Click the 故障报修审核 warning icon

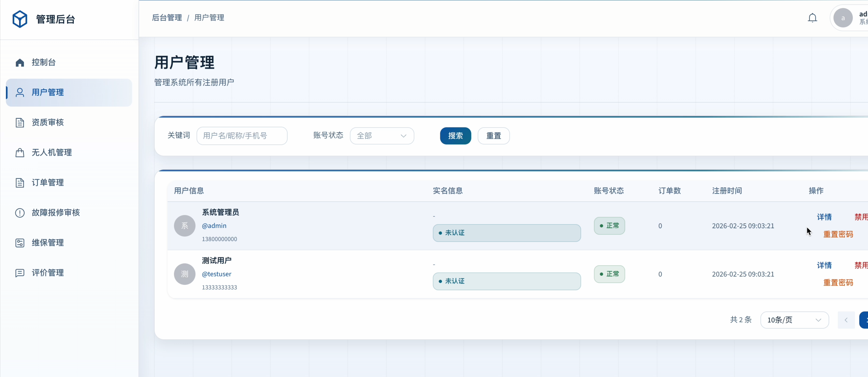pos(20,212)
